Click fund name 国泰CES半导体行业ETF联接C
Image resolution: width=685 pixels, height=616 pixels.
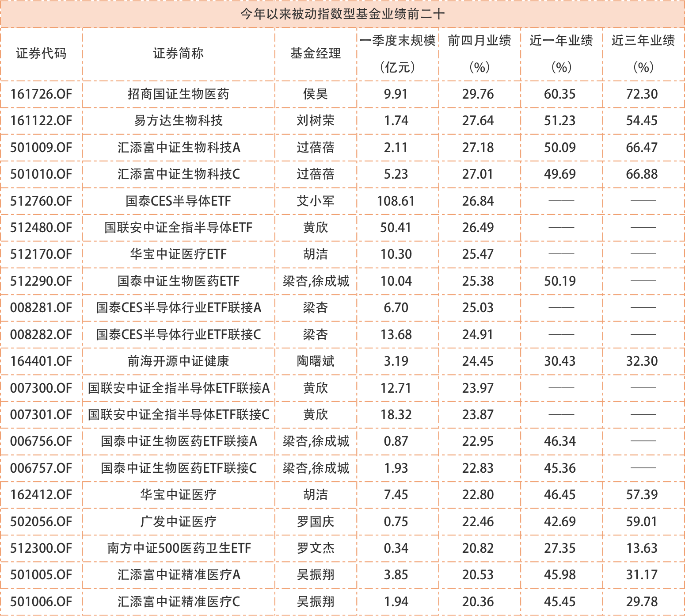tap(179, 335)
